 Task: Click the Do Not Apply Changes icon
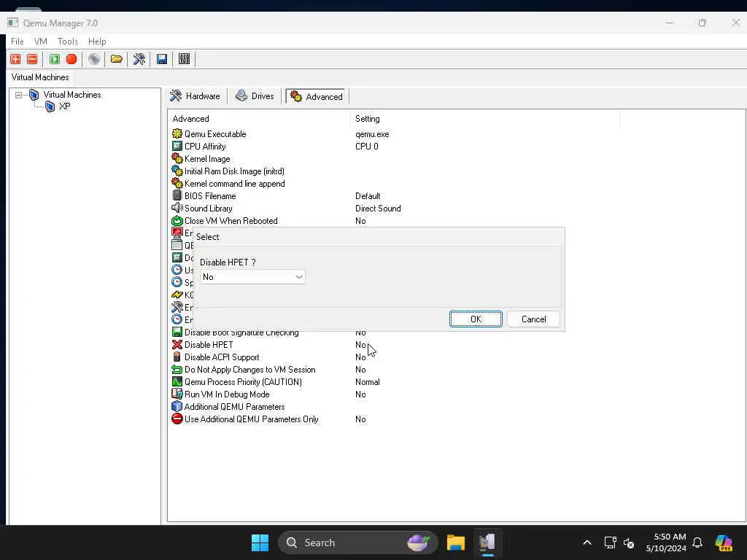177,369
